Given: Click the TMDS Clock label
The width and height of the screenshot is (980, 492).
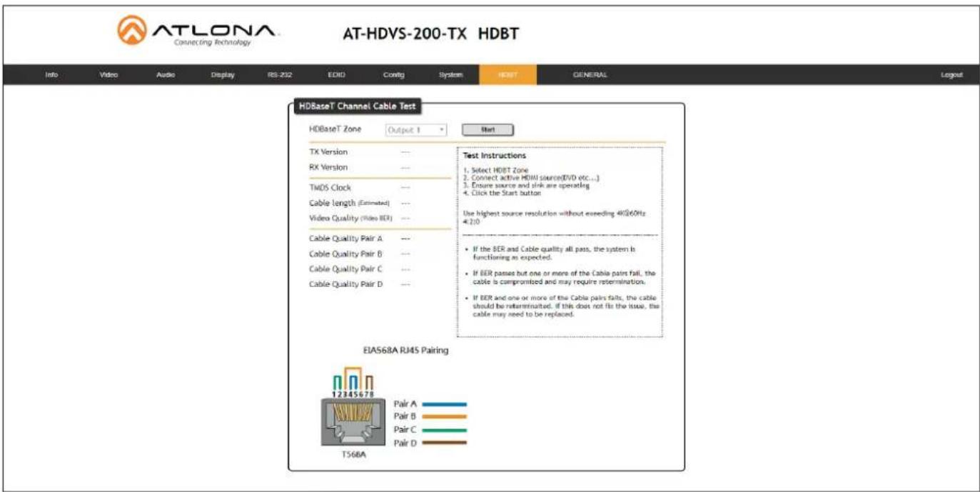Looking at the screenshot, I should click(x=330, y=188).
